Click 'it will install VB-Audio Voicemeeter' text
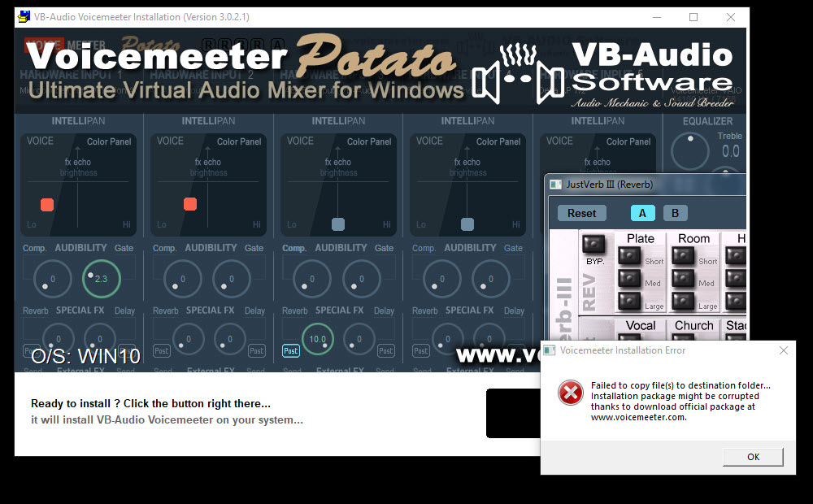Image resolution: width=813 pixels, height=504 pixels. 167,420
